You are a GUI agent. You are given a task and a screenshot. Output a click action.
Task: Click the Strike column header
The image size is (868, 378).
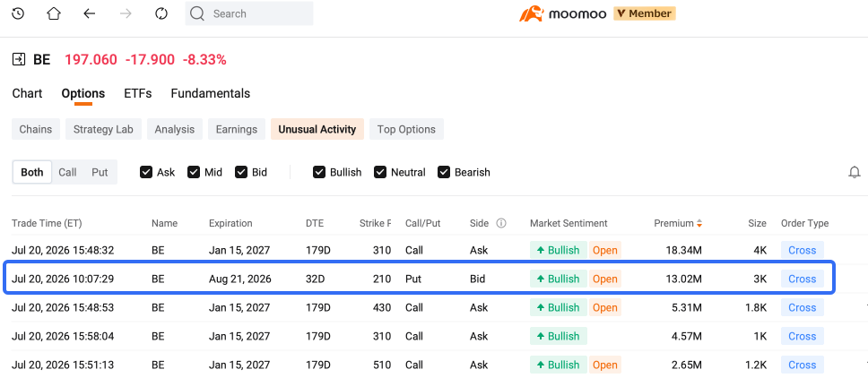(x=375, y=223)
